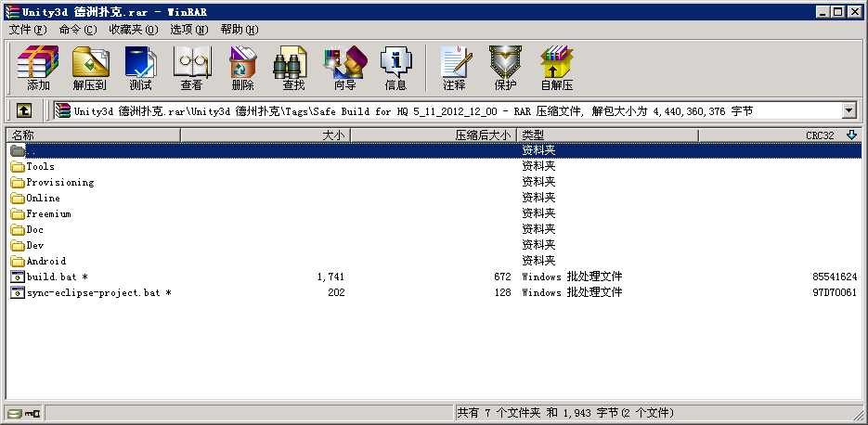Click the CRC32 column sort arrow
The height and width of the screenshot is (425, 868).
click(x=851, y=135)
